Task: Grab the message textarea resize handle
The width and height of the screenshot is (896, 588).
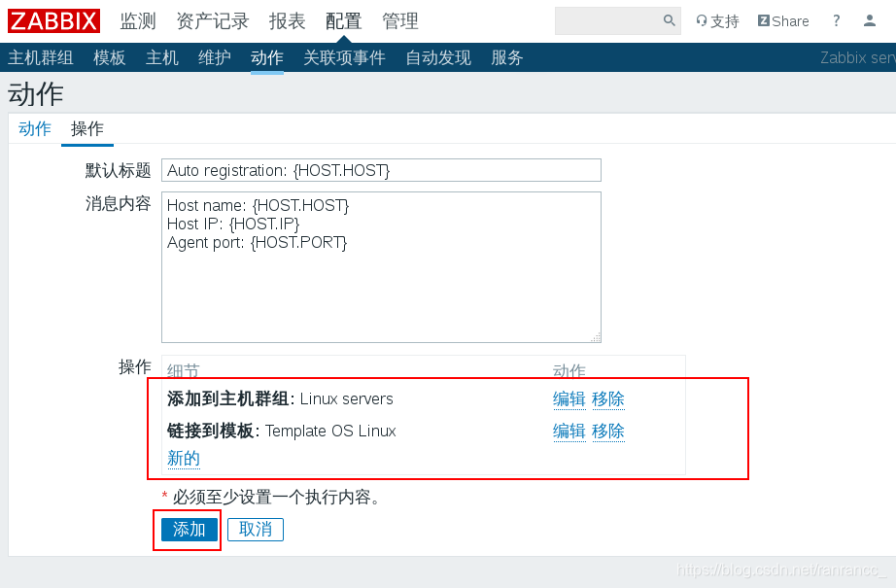Action: (596, 337)
